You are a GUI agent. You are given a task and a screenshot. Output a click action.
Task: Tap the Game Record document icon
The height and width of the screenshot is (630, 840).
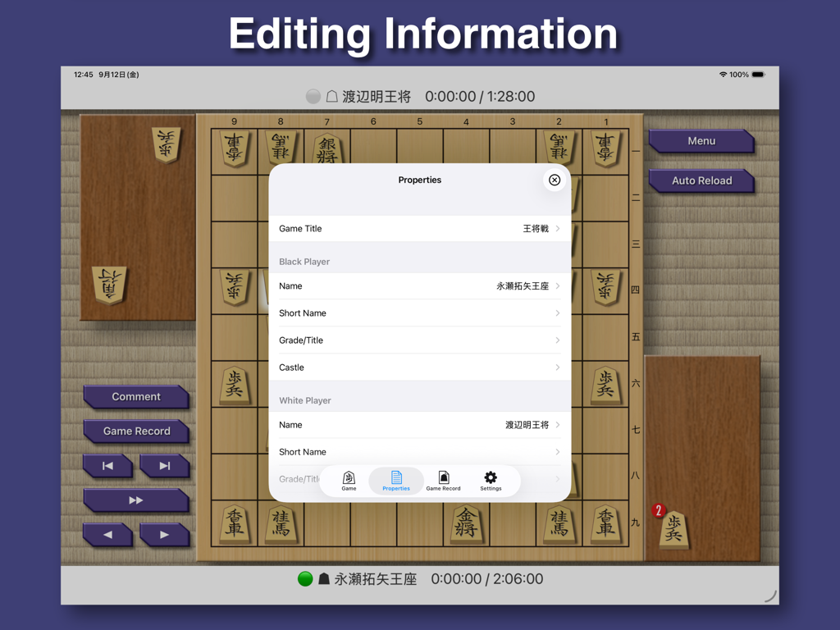coord(443,477)
